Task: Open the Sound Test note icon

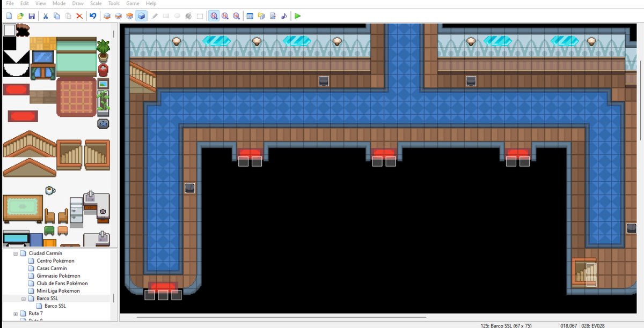Action: click(284, 16)
